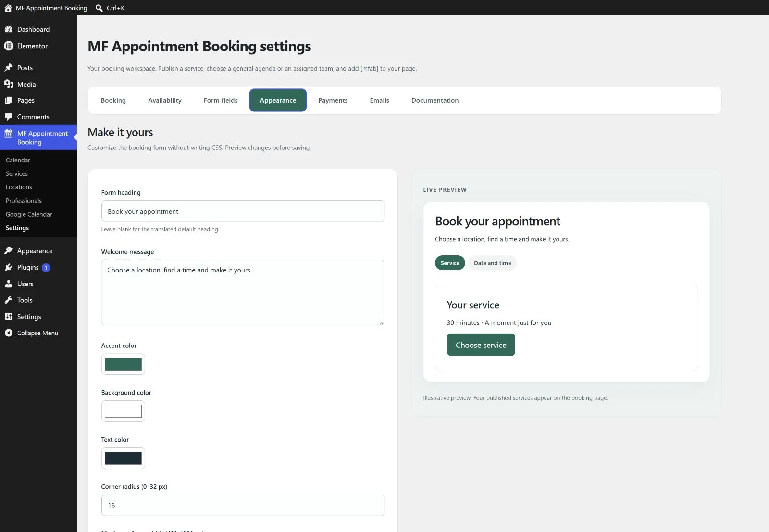Open Google Calendar submenu item
The image size is (769, 532).
point(29,214)
